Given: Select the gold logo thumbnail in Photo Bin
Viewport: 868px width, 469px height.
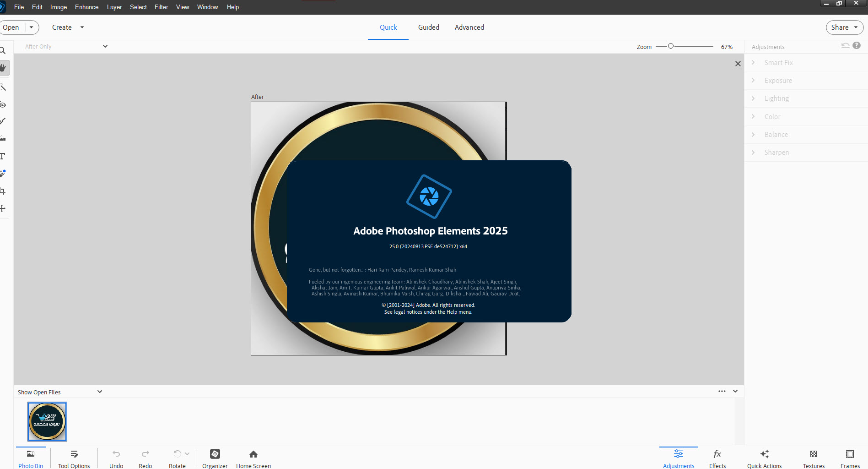Looking at the screenshot, I should click(47, 421).
